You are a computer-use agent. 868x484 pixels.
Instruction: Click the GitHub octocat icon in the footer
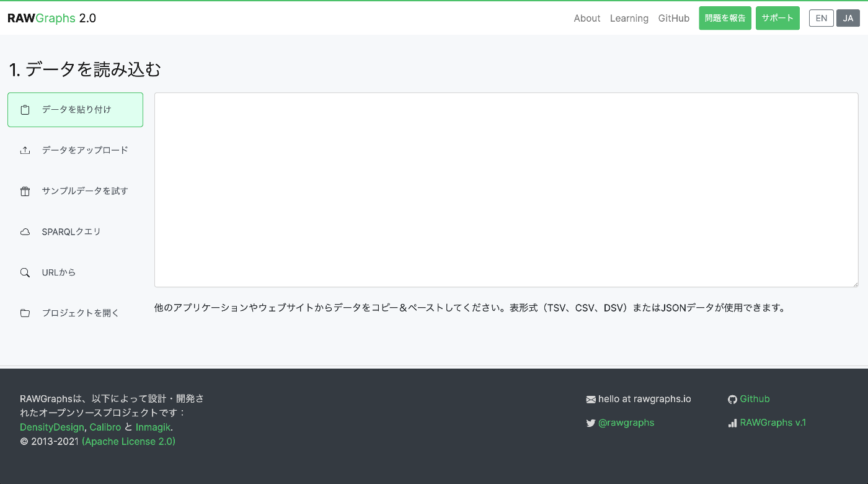pyautogui.click(x=732, y=399)
